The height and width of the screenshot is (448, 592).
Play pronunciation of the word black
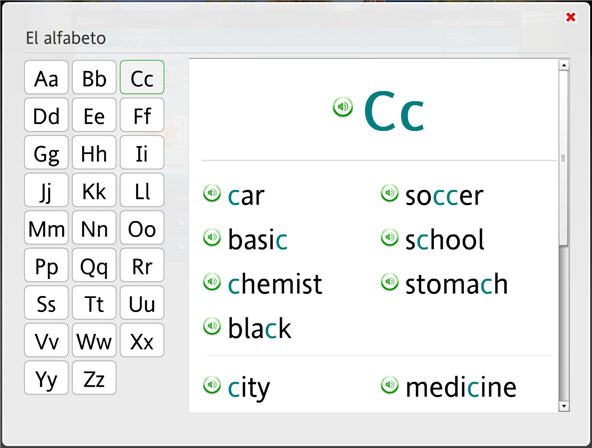click(x=212, y=326)
